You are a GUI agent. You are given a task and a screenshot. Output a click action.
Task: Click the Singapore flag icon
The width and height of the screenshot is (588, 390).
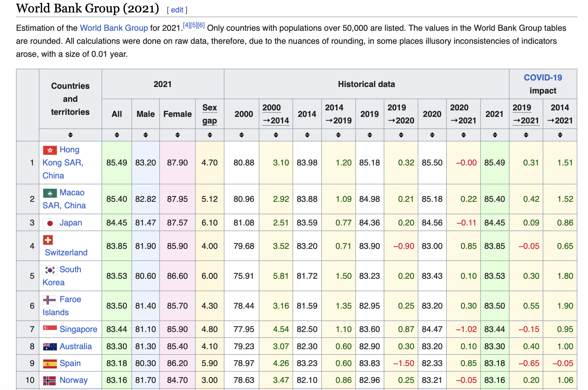[x=50, y=330]
